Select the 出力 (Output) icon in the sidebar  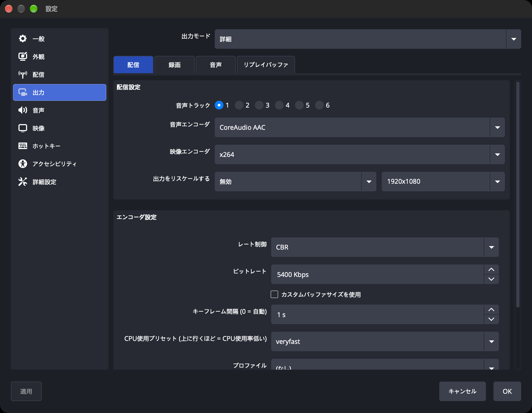pos(23,92)
